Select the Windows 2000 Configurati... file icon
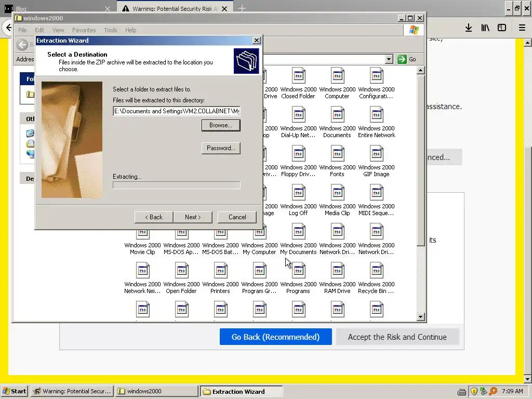The width and height of the screenshot is (532, 399). click(x=376, y=76)
